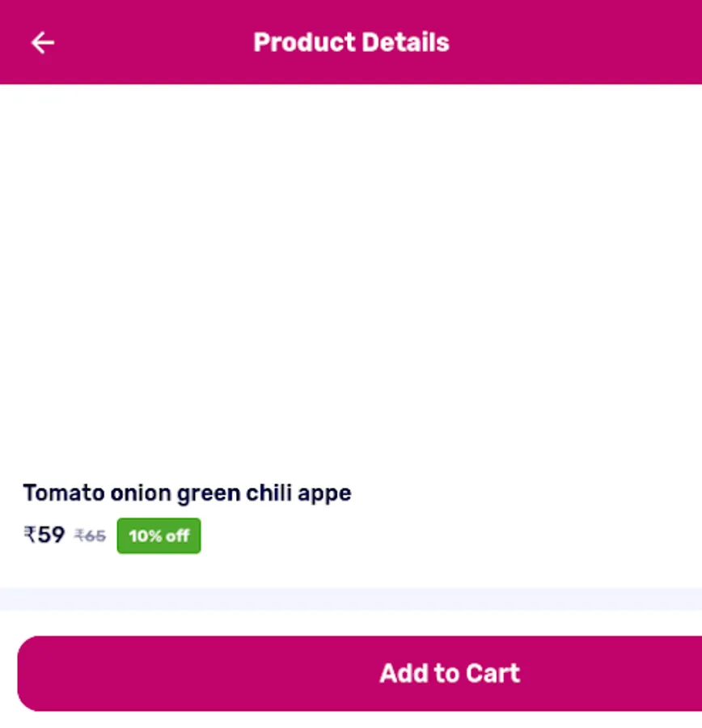Go back using the left arrow icon
Viewport: 702px width, 728px height.
tap(42, 42)
